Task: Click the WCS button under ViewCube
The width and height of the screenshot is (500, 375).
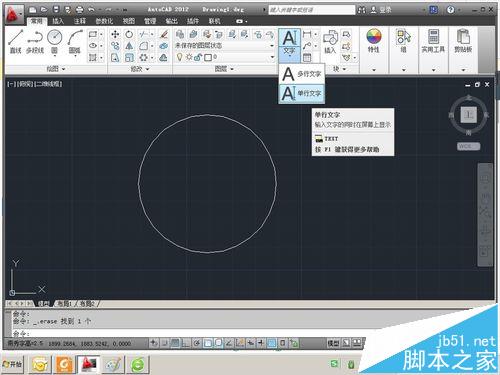Action: [468, 146]
